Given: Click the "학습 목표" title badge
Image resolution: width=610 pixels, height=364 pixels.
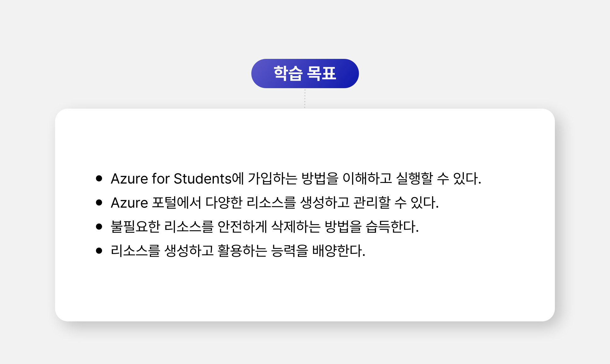Looking at the screenshot, I should 305,73.
